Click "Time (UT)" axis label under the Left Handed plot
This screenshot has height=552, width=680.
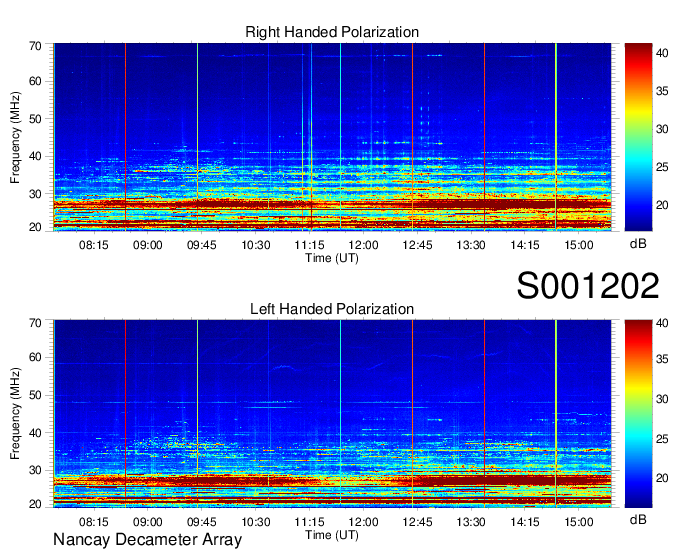(332, 535)
